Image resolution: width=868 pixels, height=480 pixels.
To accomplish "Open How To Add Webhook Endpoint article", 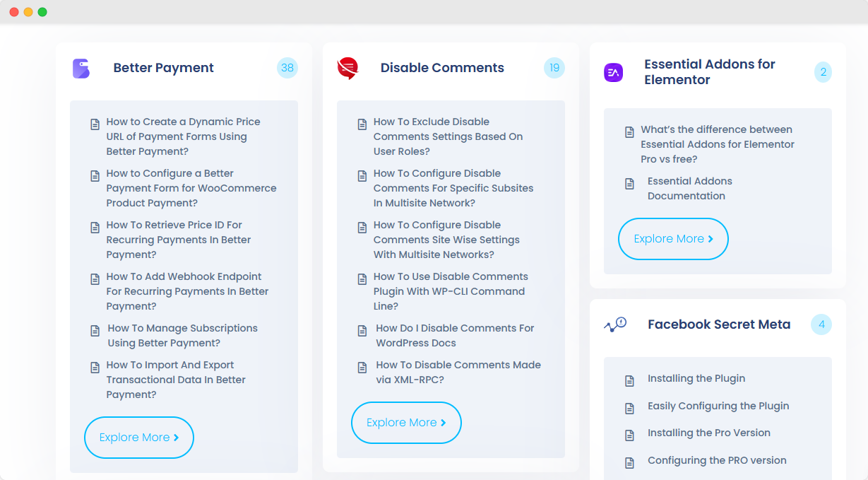I will [188, 291].
